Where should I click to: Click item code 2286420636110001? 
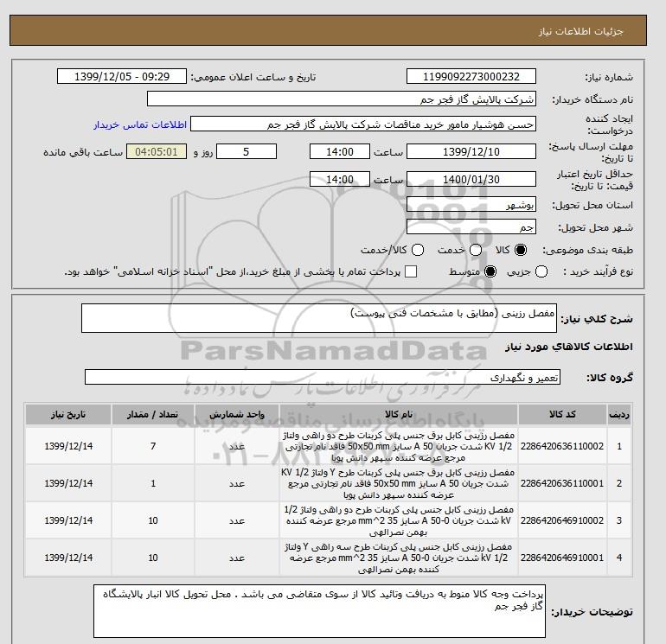562,483
